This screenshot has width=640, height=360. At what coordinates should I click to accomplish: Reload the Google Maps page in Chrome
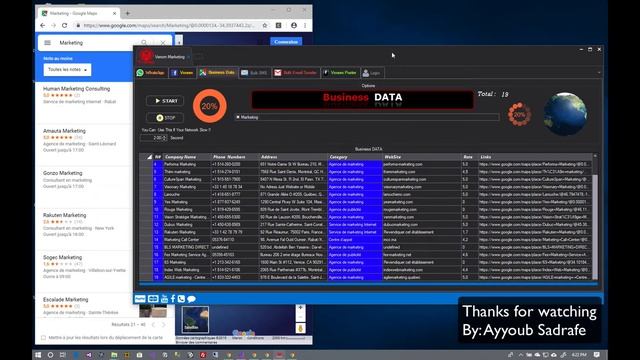coord(64,25)
